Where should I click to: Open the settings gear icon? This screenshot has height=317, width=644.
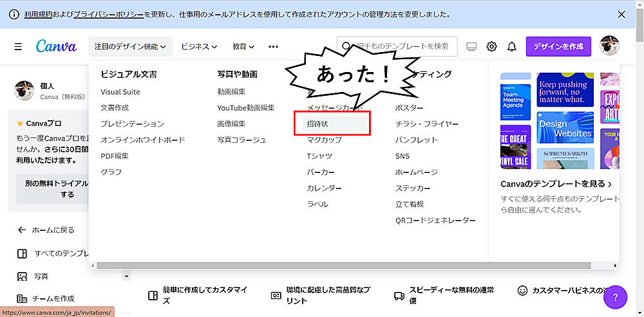pyautogui.click(x=491, y=46)
